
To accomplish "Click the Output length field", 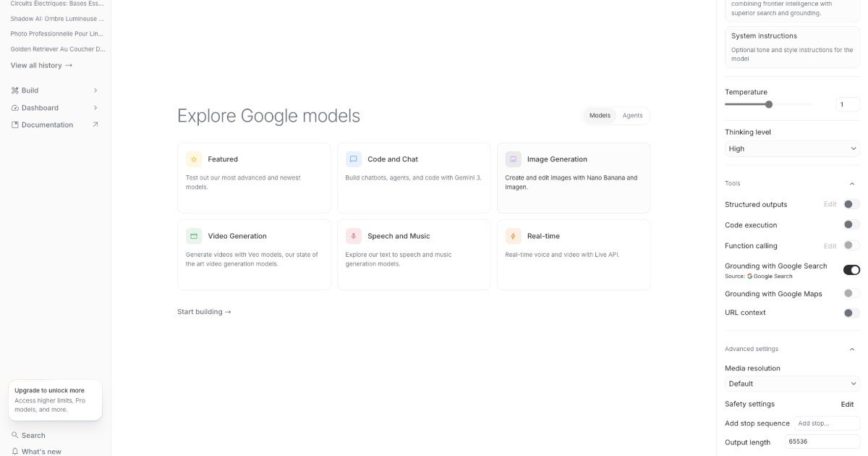I will 822,442.
